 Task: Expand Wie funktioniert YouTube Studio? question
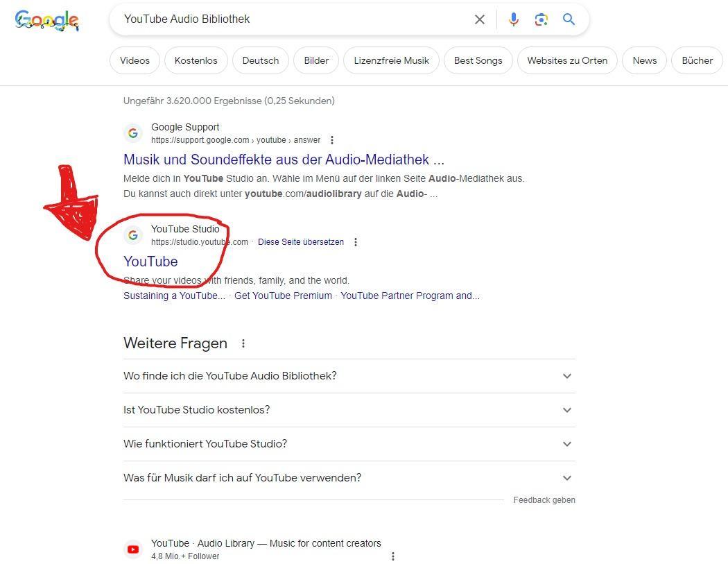point(349,444)
